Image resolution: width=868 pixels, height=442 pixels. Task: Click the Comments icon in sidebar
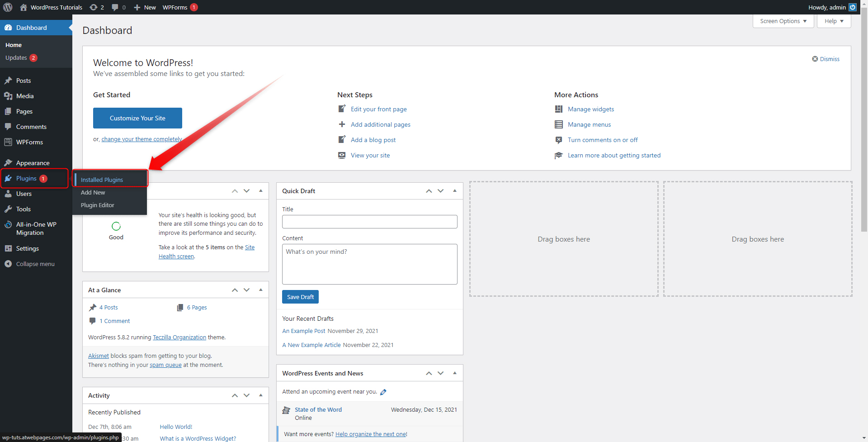pyautogui.click(x=8, y=127)
